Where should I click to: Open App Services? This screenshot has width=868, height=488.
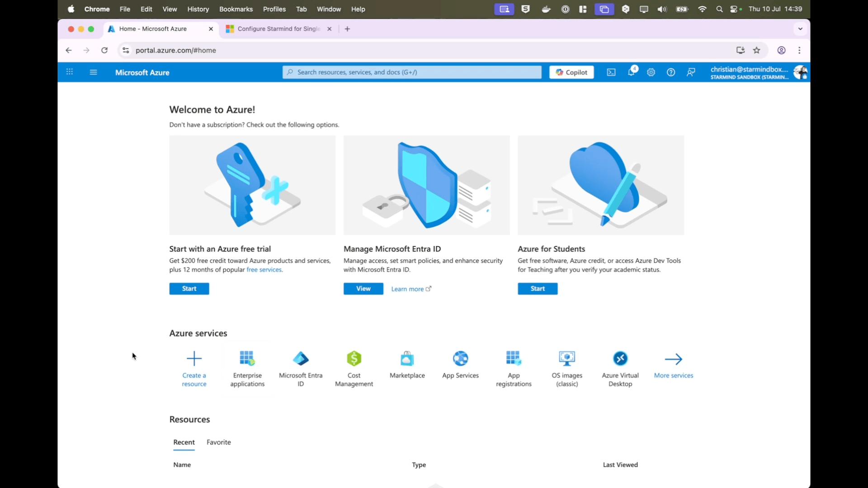[460, 365]
